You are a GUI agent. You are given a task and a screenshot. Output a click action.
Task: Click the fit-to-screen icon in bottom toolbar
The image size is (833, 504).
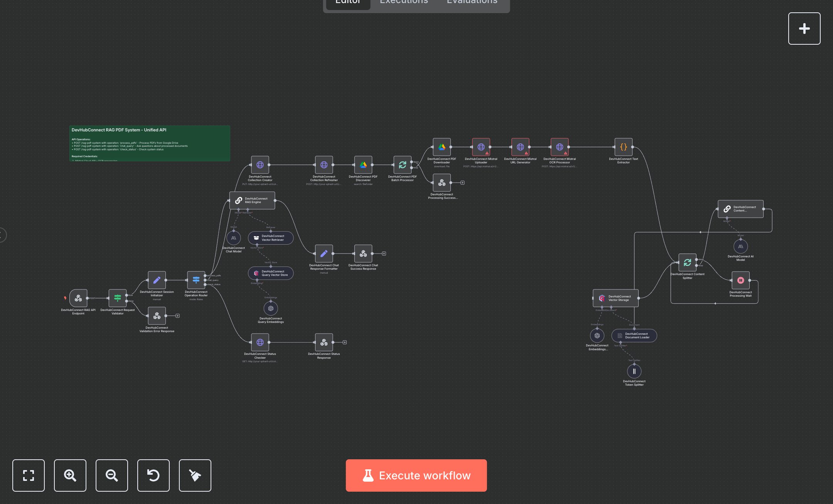[29, 475]
